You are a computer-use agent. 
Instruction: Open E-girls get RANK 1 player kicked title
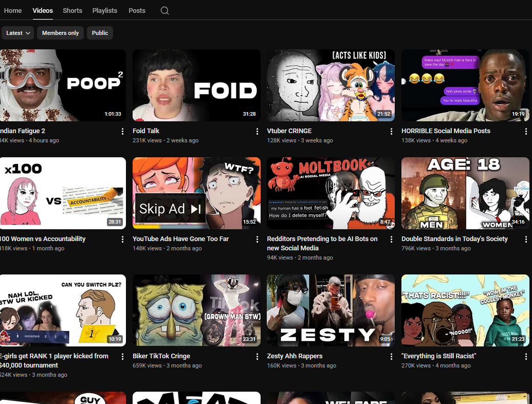(54, 361)
